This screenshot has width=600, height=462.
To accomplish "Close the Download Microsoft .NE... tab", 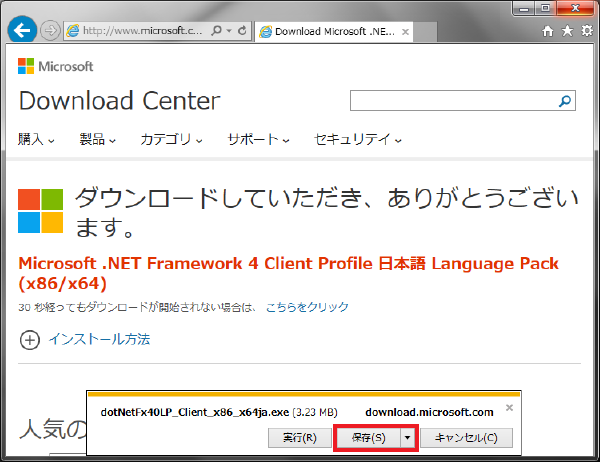I will point(405,32).
